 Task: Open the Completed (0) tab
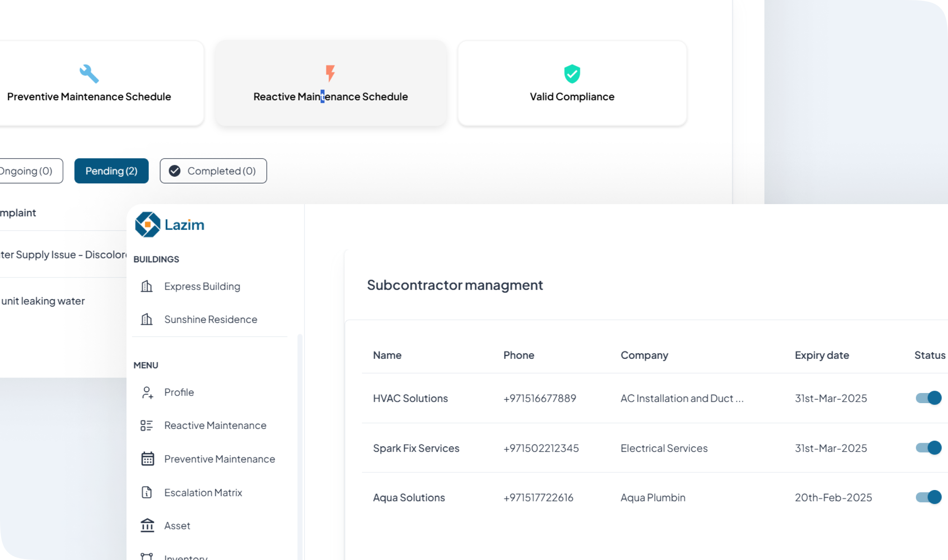(213, 171)
